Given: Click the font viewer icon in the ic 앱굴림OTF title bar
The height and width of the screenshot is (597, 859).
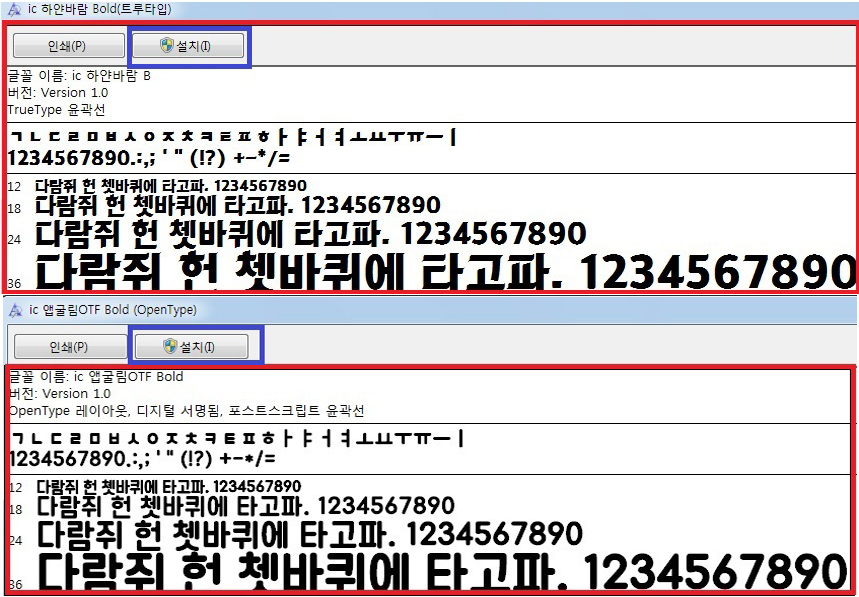Looking at the screenshot, I should (x=15, y=310).
